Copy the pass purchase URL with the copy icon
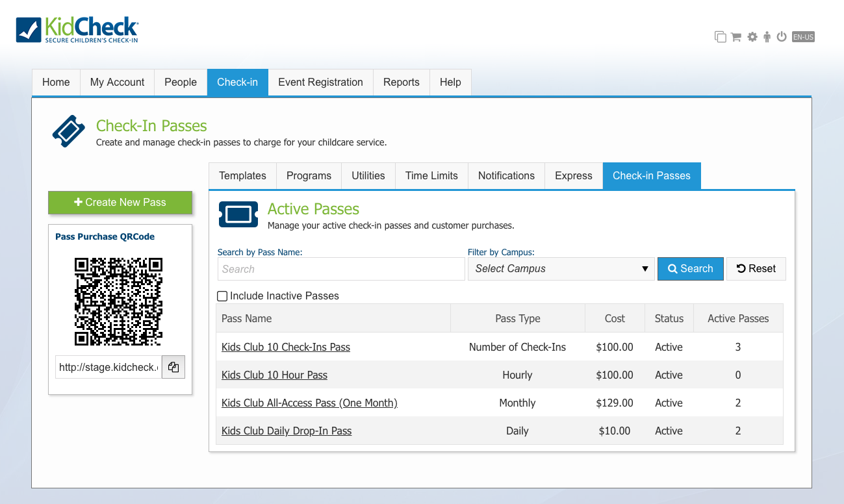The image size is (844, 504). [173, 366]
